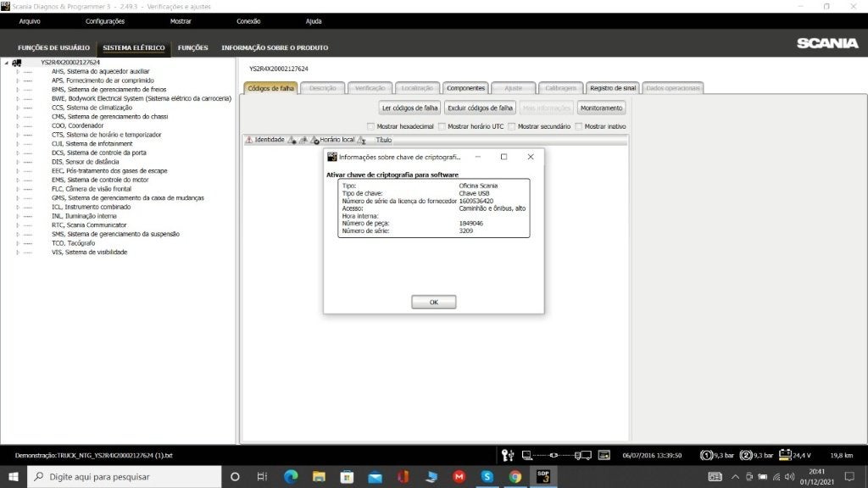The width and height of the screenshot is (868, 488).
Task: Enable Mostrar horário UTC checkbox
Action: (x=442, y=126)
